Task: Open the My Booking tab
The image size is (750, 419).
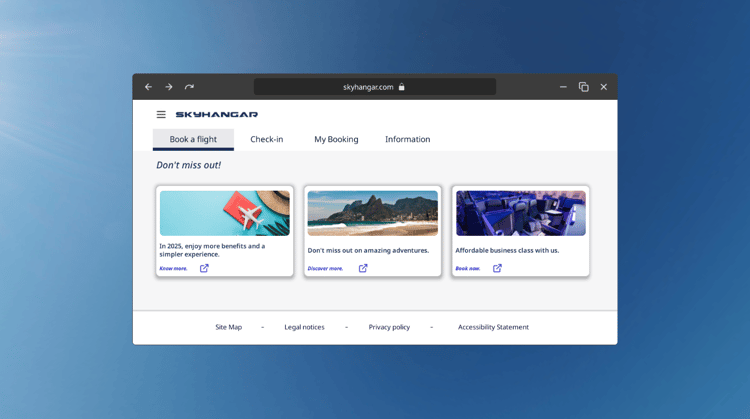Action: pos(336,139)
